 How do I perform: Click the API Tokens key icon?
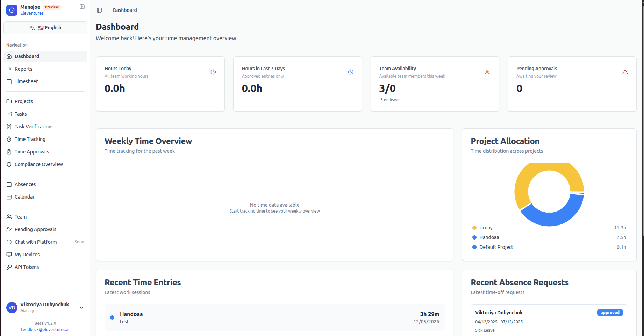coord(9,267)
